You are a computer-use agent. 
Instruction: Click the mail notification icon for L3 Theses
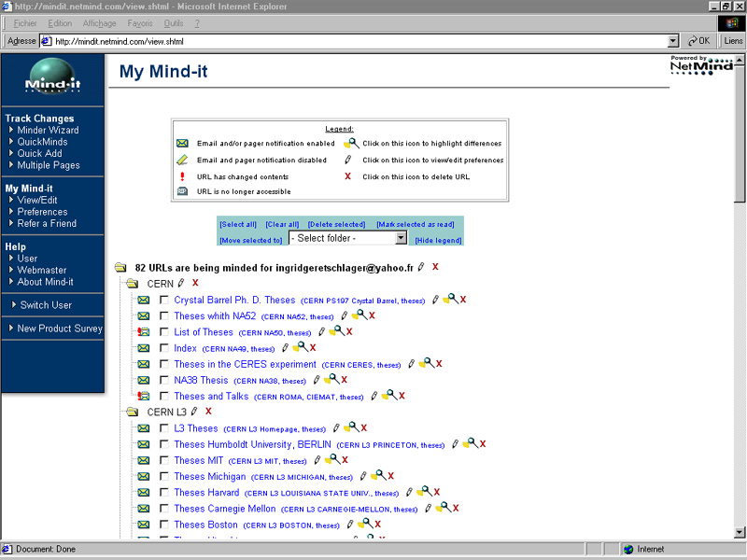(144, 428)
